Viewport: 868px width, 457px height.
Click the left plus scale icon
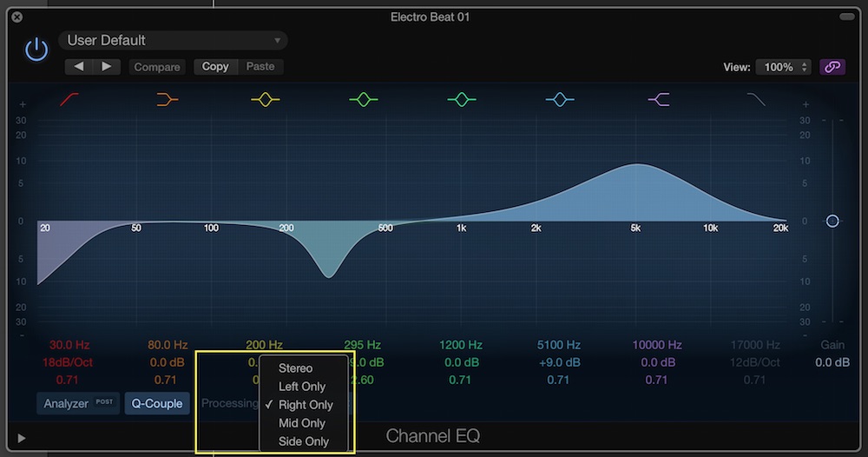tap(23, 104)
